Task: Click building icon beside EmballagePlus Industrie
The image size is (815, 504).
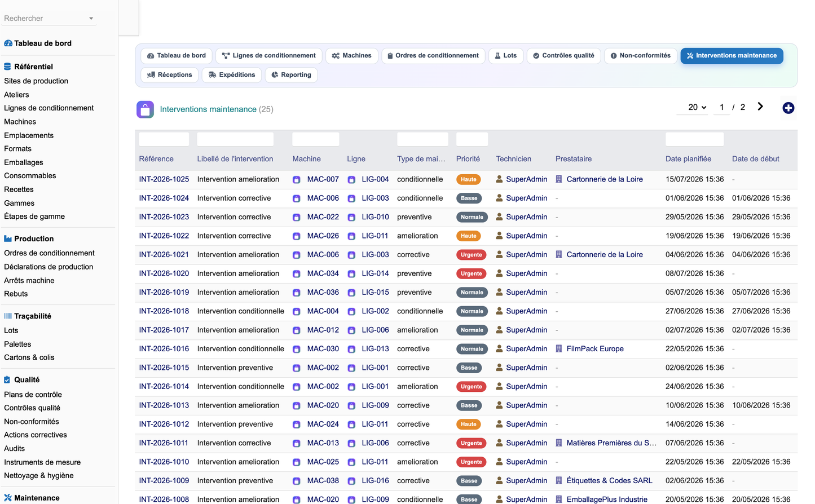Action: pos(559,499)
